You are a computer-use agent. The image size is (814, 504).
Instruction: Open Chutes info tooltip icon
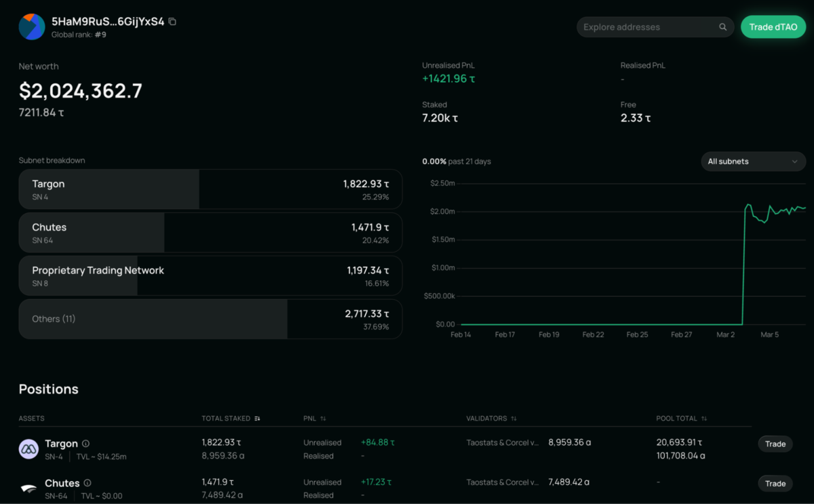pyautogui.click(x=88, y=483)
